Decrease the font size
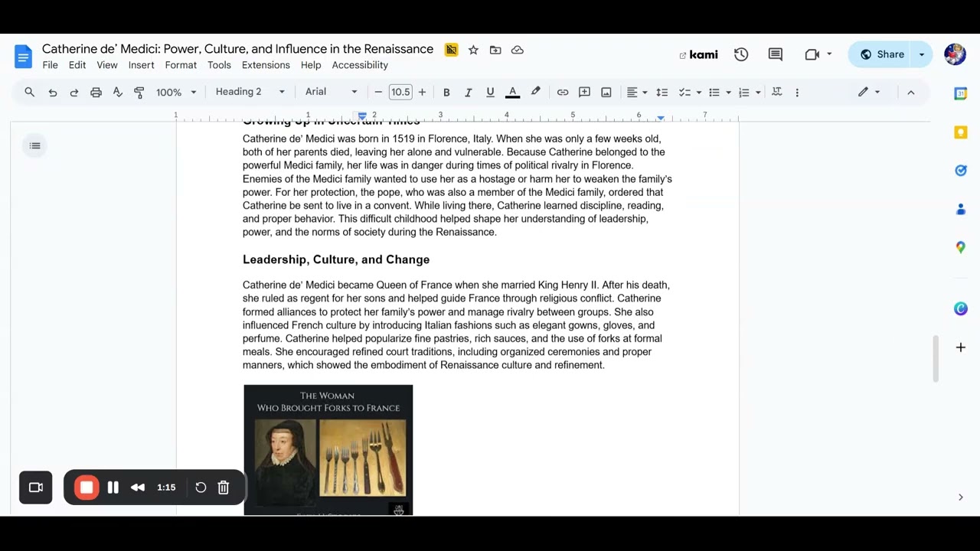 pyautogui.click(x=378, y=92)
